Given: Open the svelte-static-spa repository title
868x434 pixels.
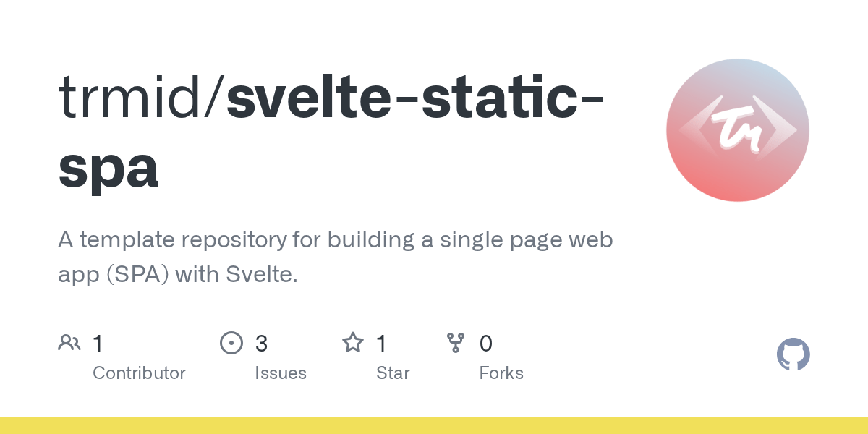Looking at the screenshot, I should coord(331,133).
